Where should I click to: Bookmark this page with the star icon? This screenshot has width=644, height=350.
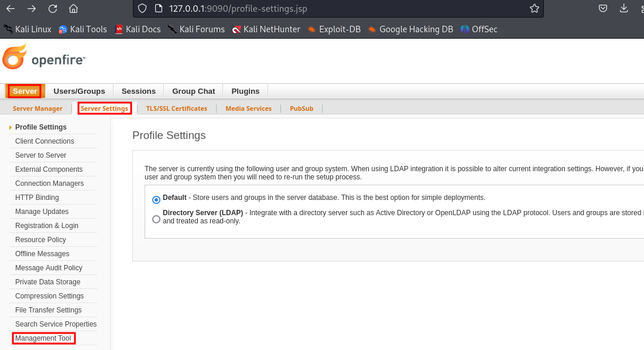point(534,9)
